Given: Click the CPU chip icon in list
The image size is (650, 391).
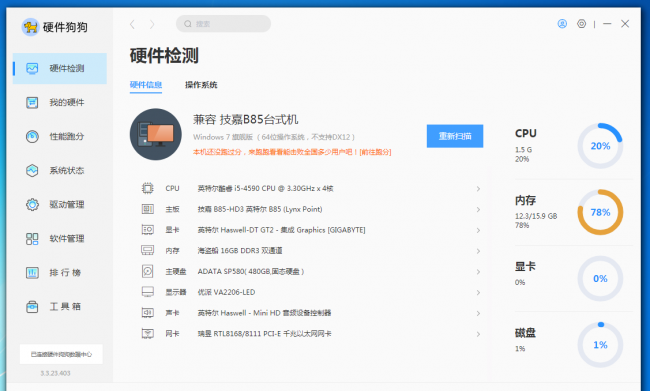Looking at the screenshot, I should tap(148, 188).
